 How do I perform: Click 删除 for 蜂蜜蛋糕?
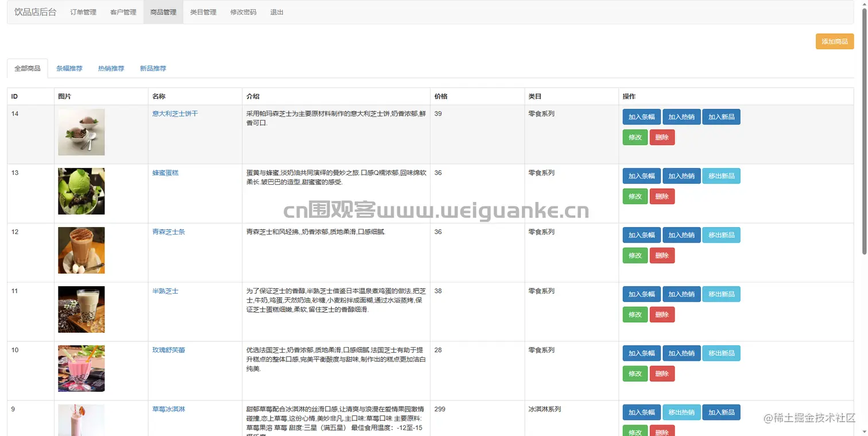click(662, 196)
